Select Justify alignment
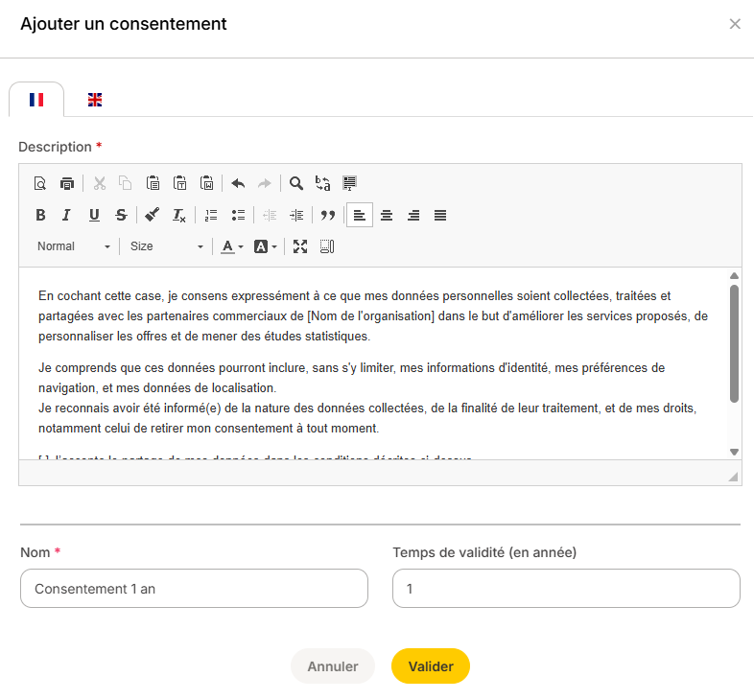 pos(440,215)
